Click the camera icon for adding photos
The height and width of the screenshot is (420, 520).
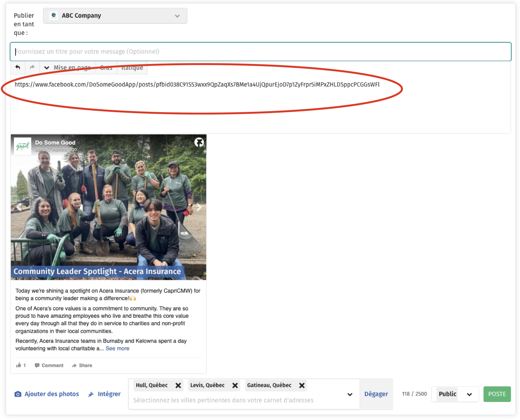[x=18, y=394]
